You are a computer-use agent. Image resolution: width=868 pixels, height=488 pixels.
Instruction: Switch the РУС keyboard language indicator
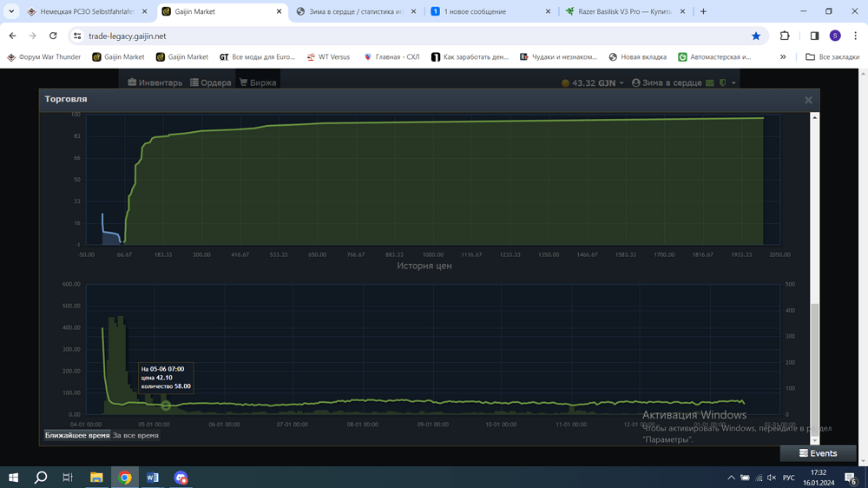click(x=788, y=478)
